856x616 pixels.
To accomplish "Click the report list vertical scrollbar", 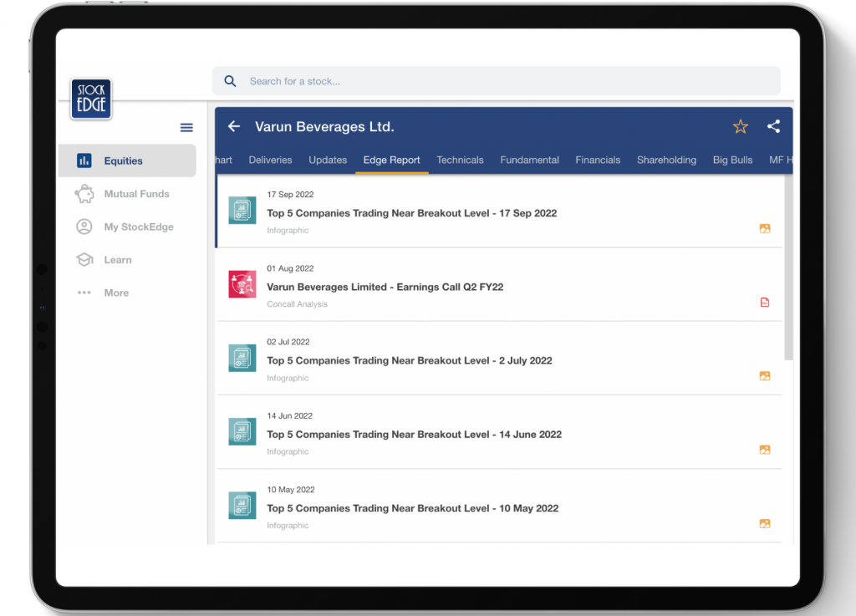I will click(x=788, y=267).
